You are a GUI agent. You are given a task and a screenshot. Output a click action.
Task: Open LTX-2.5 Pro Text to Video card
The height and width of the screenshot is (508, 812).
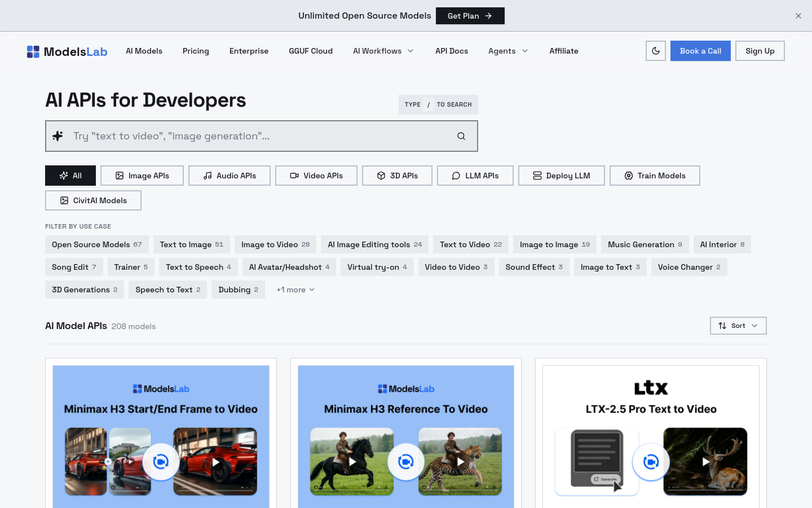651,433
